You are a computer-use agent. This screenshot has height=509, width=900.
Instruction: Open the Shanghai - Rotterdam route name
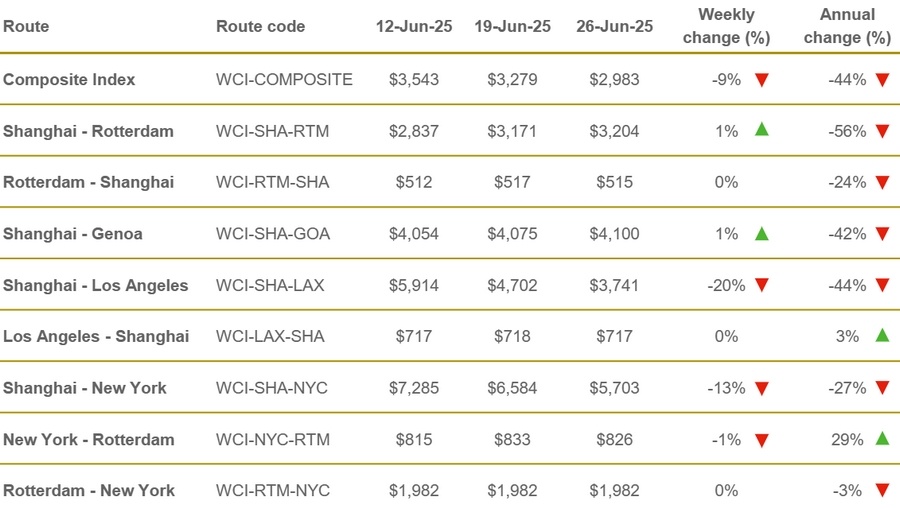pos(88,131)
